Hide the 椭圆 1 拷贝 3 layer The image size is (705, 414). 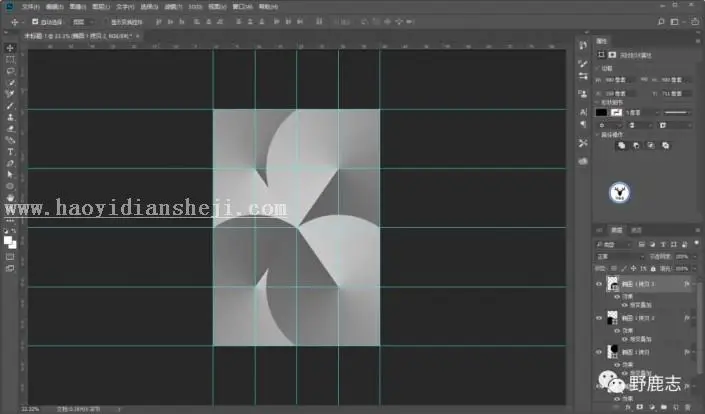[x=598, y=284]
